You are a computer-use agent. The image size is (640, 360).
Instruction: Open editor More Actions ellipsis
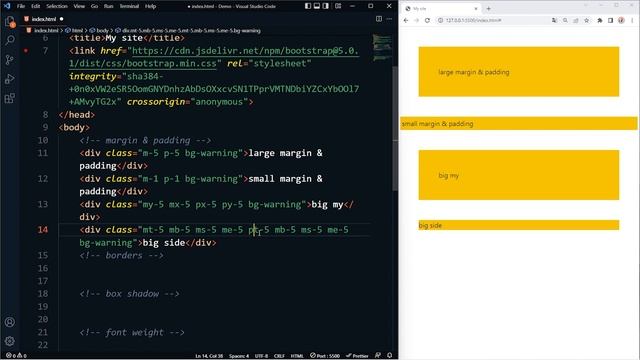(x=389, y=19)
